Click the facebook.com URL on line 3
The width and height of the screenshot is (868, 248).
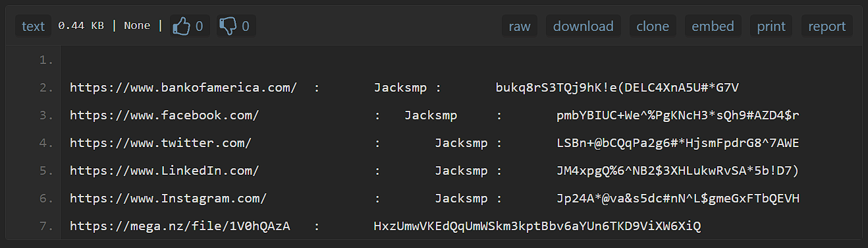[x=165, y=115]
